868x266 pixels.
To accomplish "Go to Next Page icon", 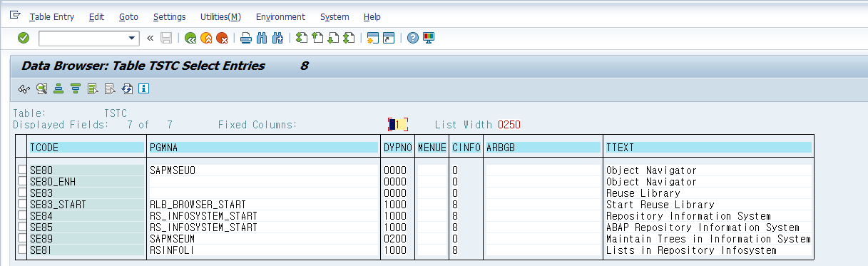I will tap(333, 38).
